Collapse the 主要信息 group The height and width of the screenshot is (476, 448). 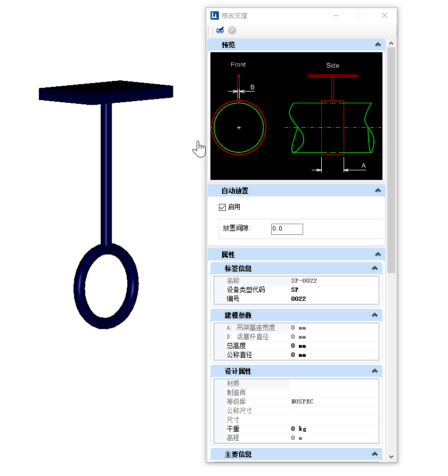(375, 454)
